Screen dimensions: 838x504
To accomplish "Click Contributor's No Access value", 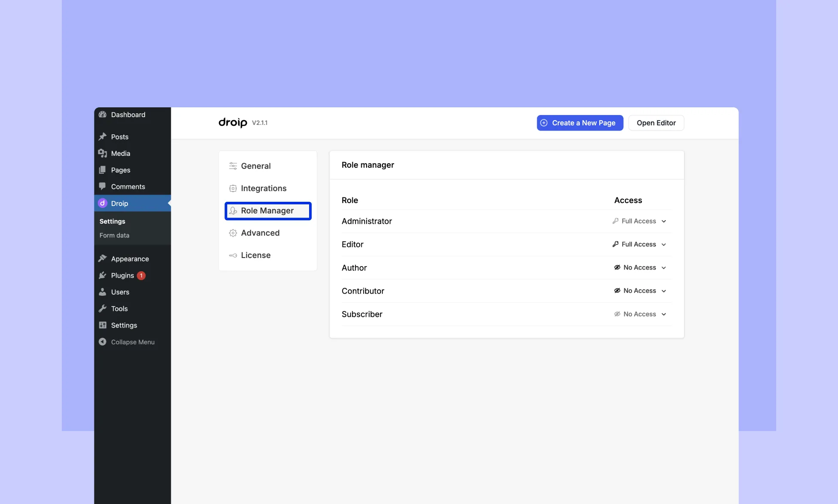I will (640, 291).
